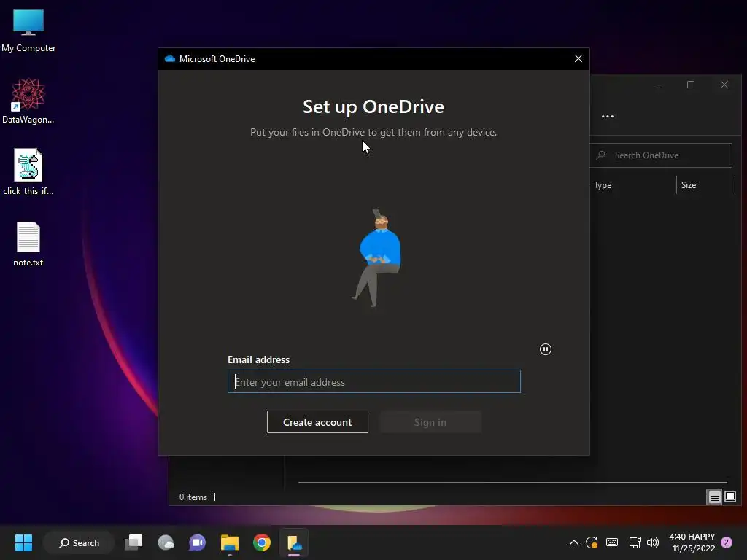Click the "0 items" status bar text
The height and width of the screenshot is (560, 747).
[193, 497]
